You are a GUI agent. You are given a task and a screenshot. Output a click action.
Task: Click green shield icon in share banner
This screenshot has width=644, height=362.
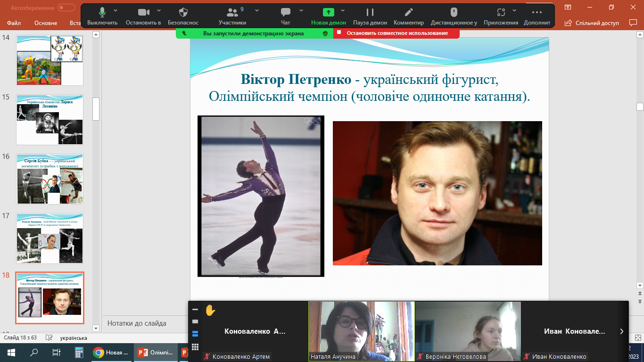325,33
